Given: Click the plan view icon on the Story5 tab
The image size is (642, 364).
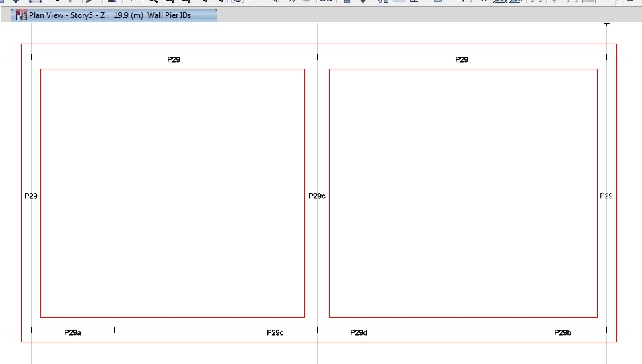Looking at the screenshot, I should pyautogui.click(x=22, y=15).
